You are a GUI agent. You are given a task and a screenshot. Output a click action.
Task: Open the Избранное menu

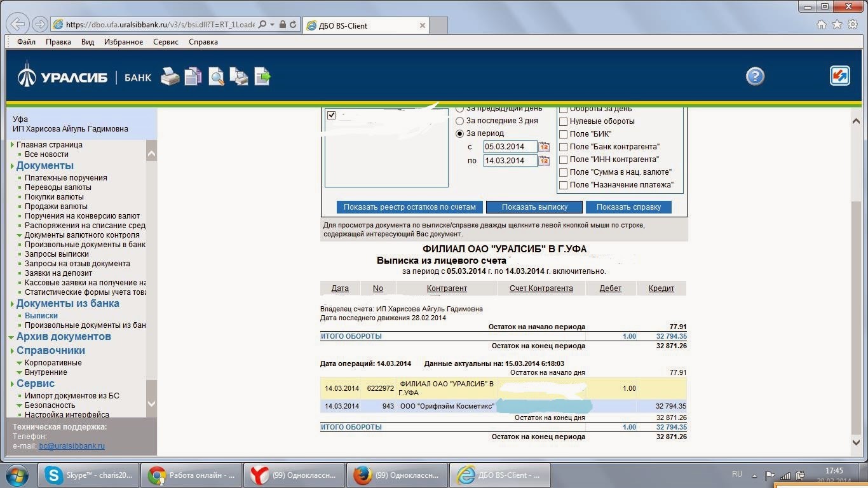123,42
